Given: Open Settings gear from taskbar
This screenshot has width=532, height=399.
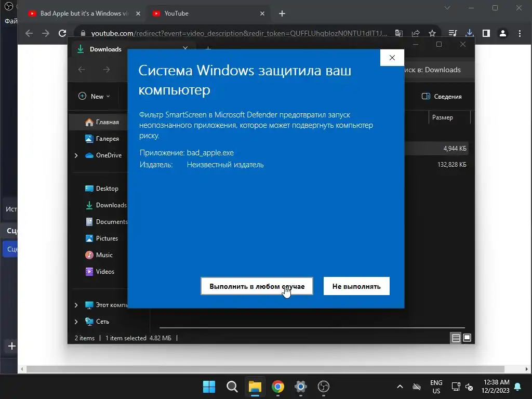Looking at the screenshot, I should click(301, 387).
